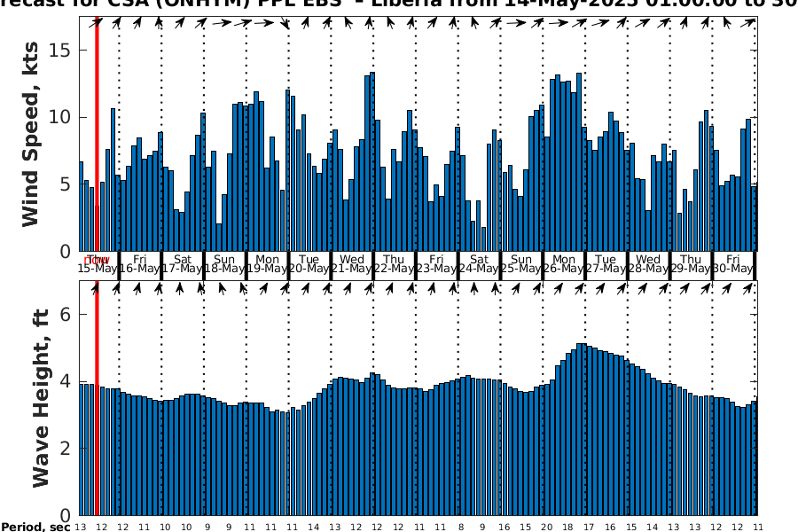The width and height of the screenshot is (798, 532).
Task: Click the red 'now' time marker line
Action: (97, 265)
